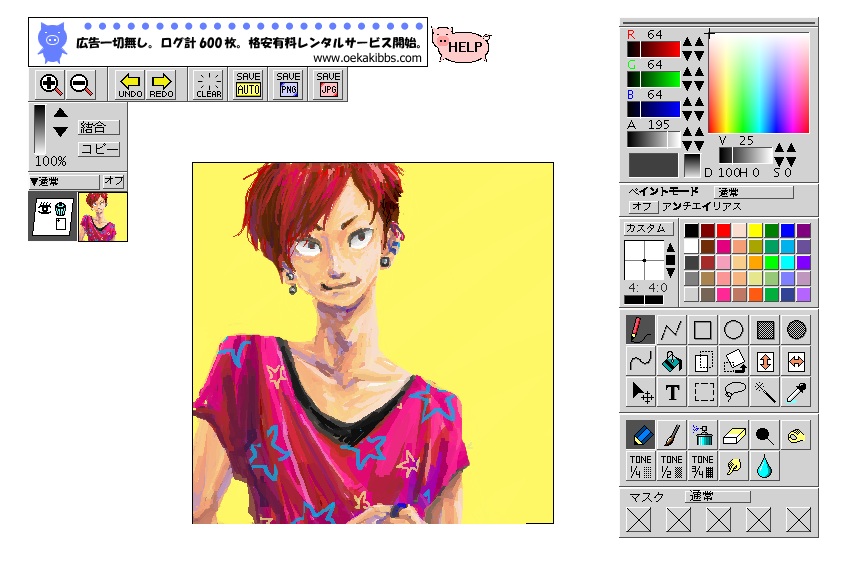Screen dimensions: 851x567
Task: Select the airbrush spray can tool
Action: [702, 435]
